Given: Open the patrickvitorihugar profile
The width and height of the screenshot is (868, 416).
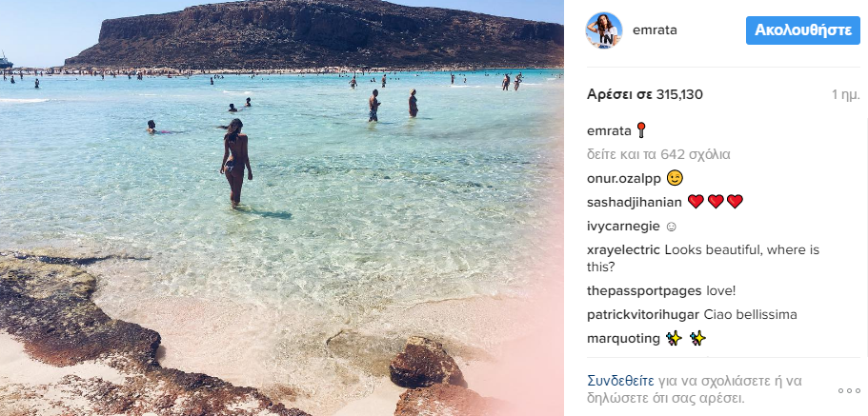Looking at the screenshot, I should pos(643,315).
